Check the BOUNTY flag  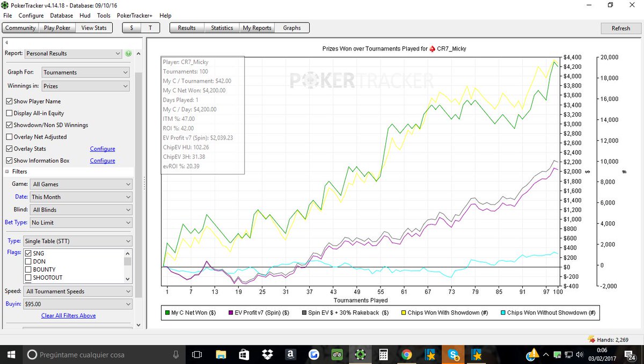tap(28, 270)
